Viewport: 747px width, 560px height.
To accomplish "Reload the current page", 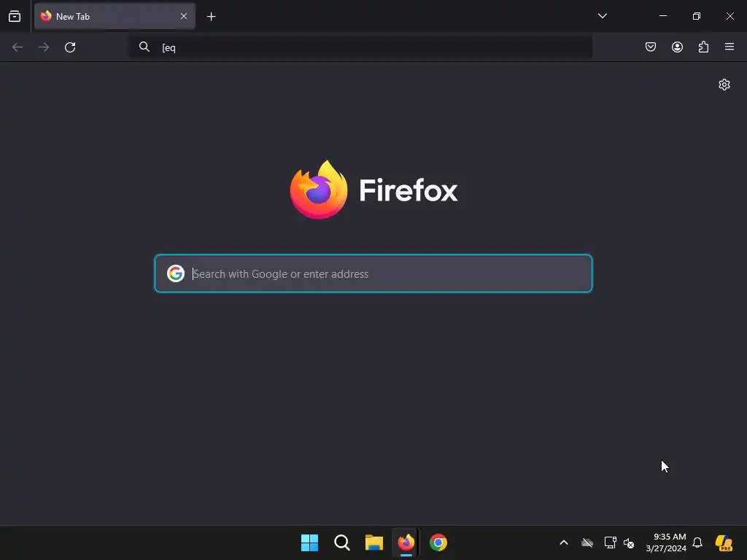I will click(70, 47).
